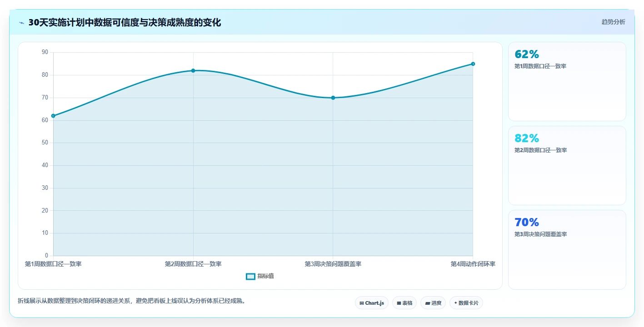
Task: Click the 数据卡片 tag button
Action: click(x=466, y=303)
